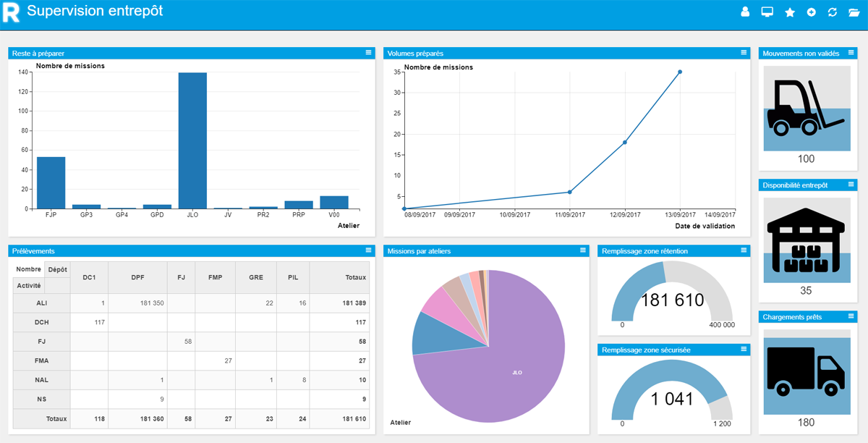The image size is (868, 443).
Task: Click the Remplissage zone rétention gauge
Action: [x=673, y=297]
